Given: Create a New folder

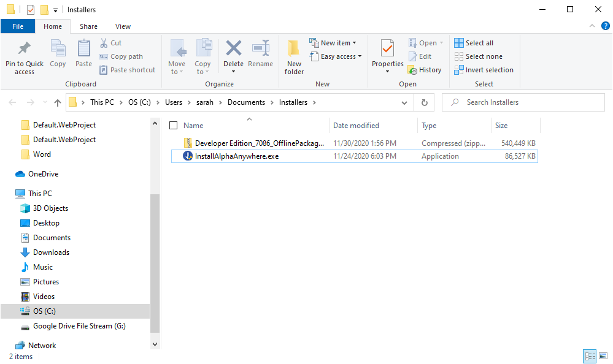Looking at the screenshot, I should pyautogui.click(x=294, y=57).
